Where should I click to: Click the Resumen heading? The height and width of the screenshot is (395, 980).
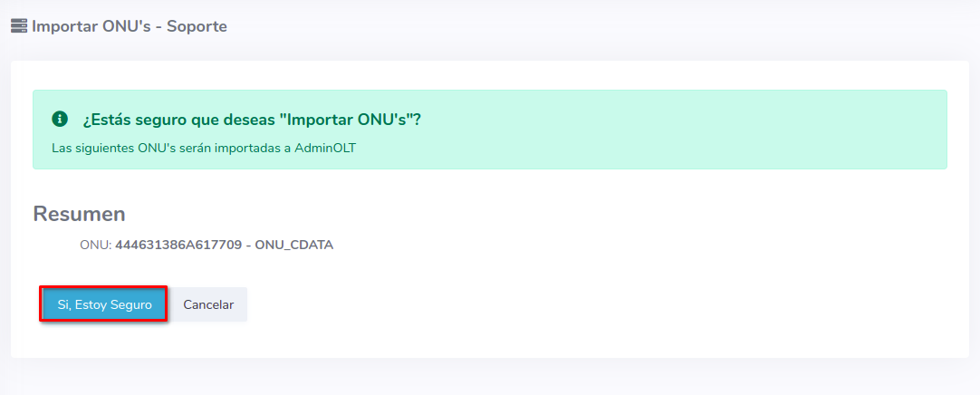79,214
